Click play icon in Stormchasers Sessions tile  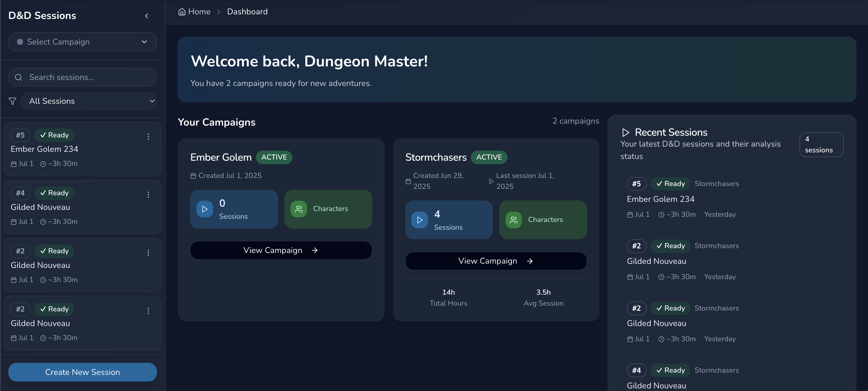point(420,220)
